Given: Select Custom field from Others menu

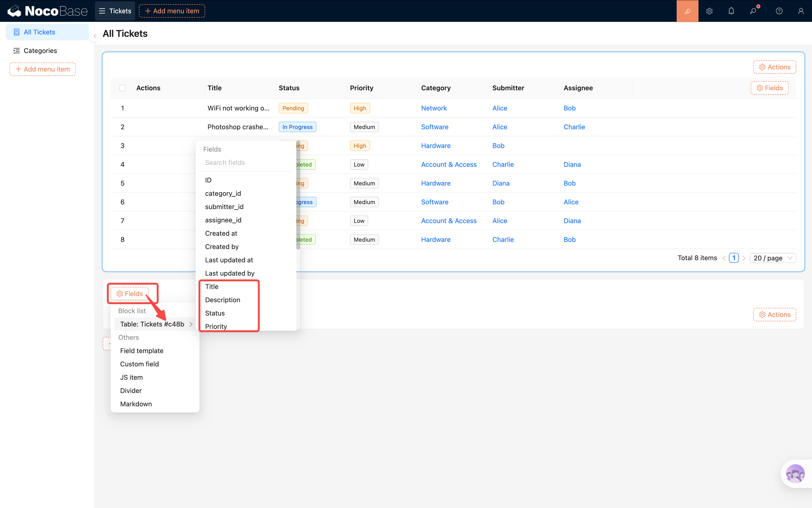Looking at the screenshot, I should point(139,364).
